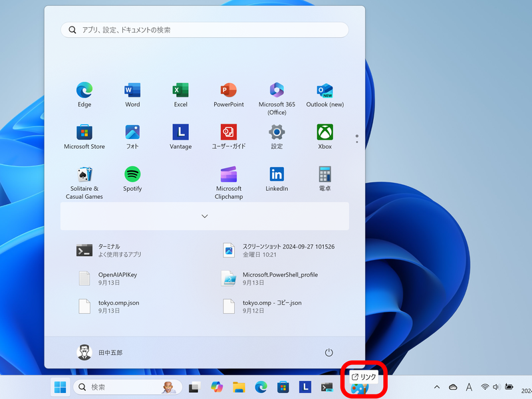The height and width of the screenshot is (399, 532).
Task: Launch Vantage from the Start menu
Action: 180,137
